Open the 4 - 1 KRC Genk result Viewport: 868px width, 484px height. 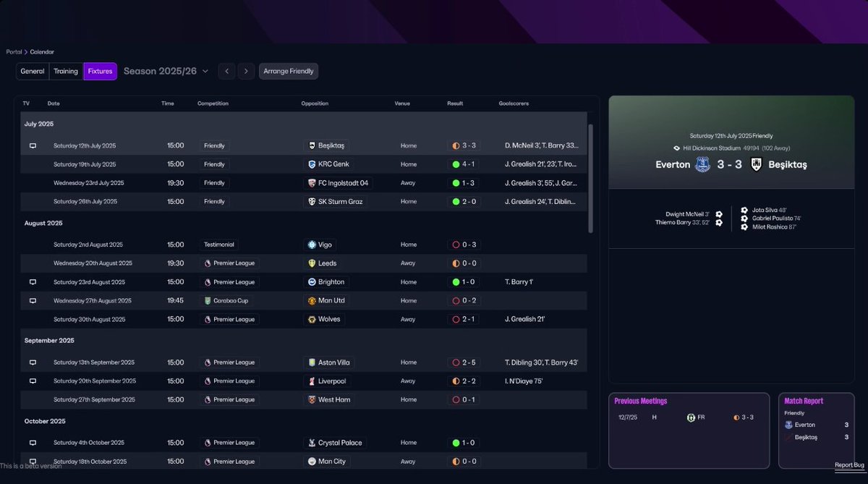click(x=464, y=164)
